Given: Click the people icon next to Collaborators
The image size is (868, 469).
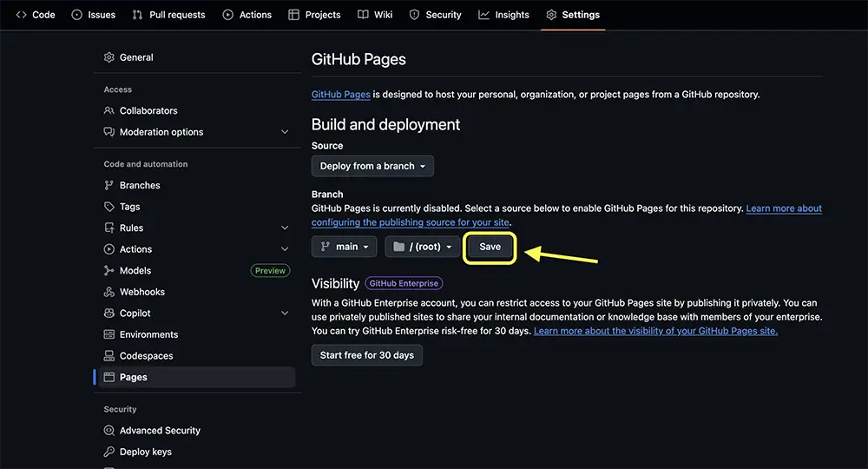Looking at the screenshot, I should click(x=109, y=111).
